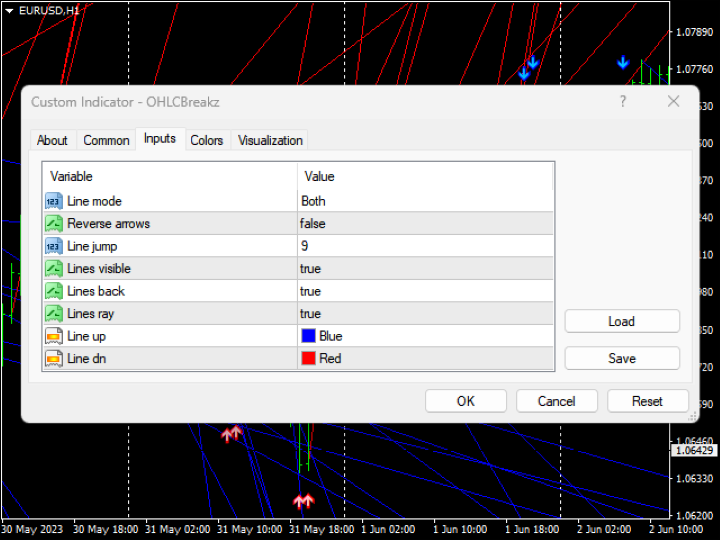The height and width of the screenshot is (540, 720).
Task: Click the Load button
Action: coord(622,321)
